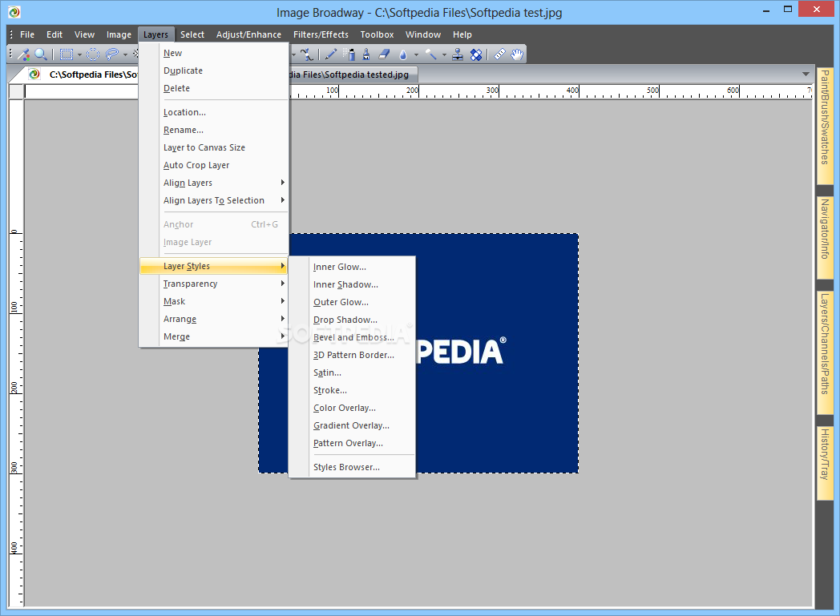Image resolution: width=840 pixels, height=616 pixels.
Task: Open dodge tool dropdown arrow
Action: (x=443, y=54)
